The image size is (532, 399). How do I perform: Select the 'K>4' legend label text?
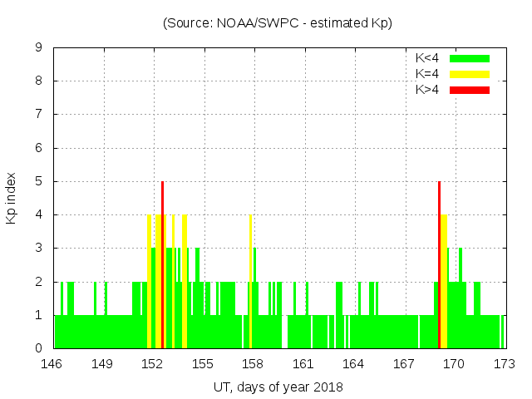coord(427,89)
